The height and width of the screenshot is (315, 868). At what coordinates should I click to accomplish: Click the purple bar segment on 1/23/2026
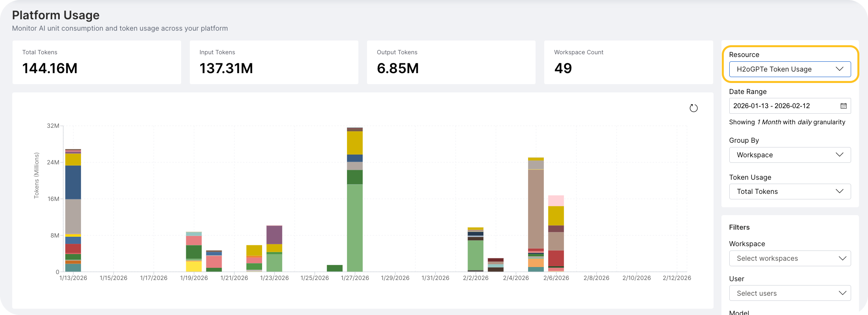(x=274, y=235)
